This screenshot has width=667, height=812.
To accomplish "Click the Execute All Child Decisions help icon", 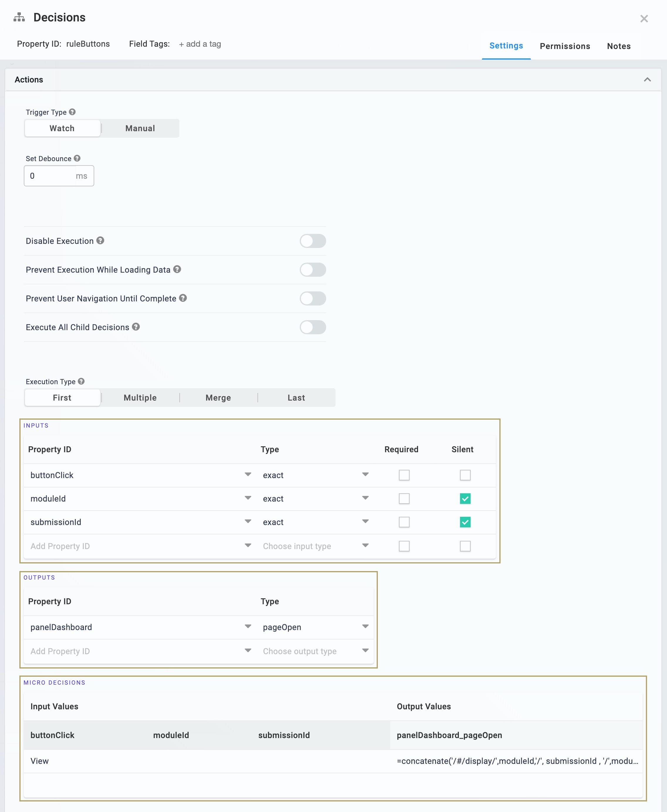I will tap(136, 327).
